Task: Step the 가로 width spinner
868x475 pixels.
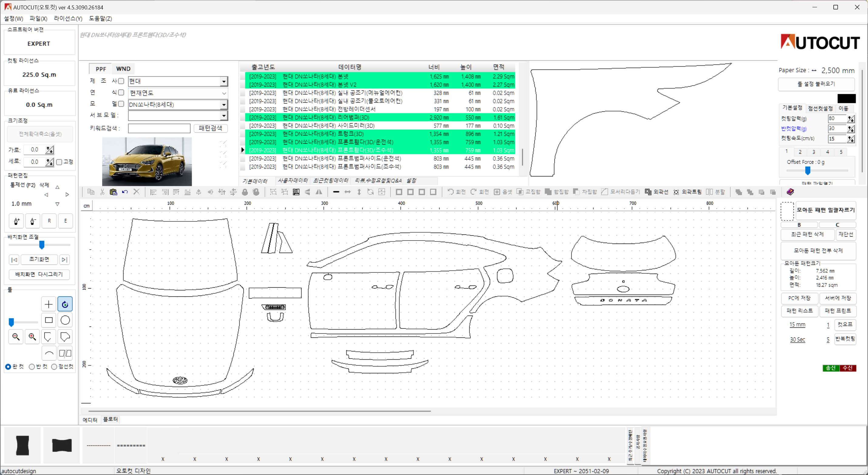Action: [50, 150]
